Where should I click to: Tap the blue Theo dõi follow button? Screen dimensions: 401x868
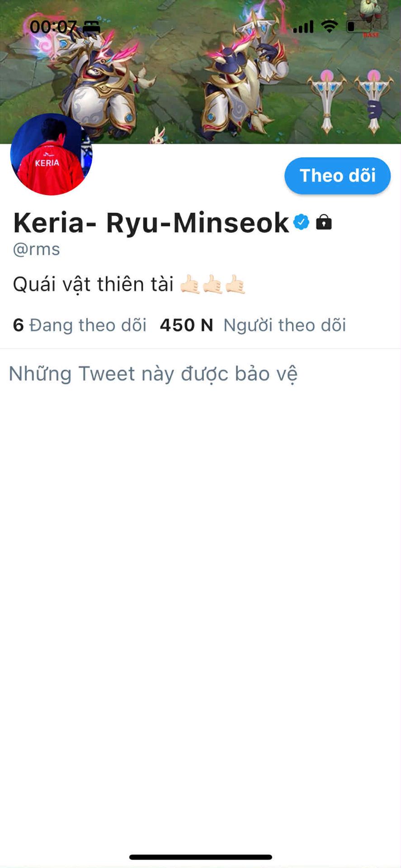coord(337,176)
